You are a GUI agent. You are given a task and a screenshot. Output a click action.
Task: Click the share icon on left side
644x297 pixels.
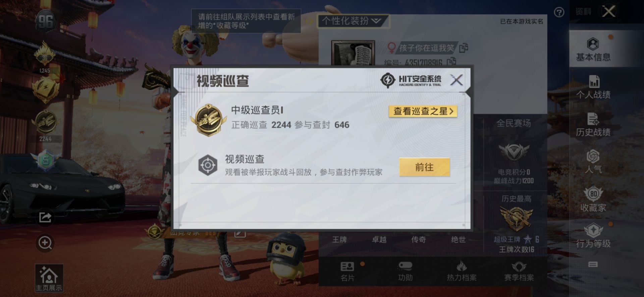click(45, 218)
